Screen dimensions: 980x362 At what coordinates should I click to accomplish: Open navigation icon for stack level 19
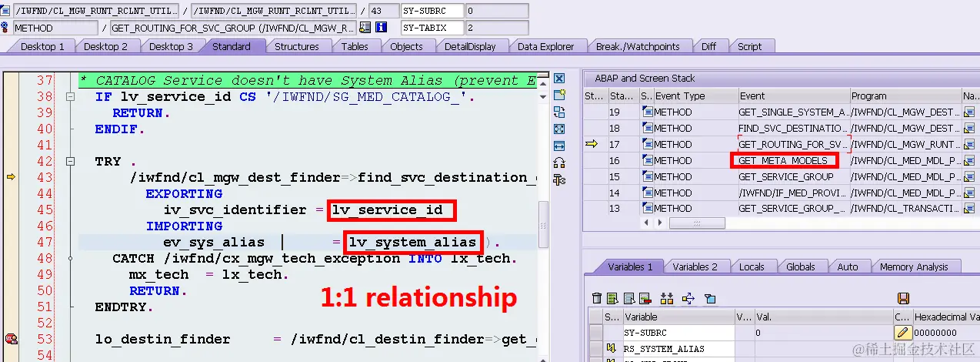[969, 112]
